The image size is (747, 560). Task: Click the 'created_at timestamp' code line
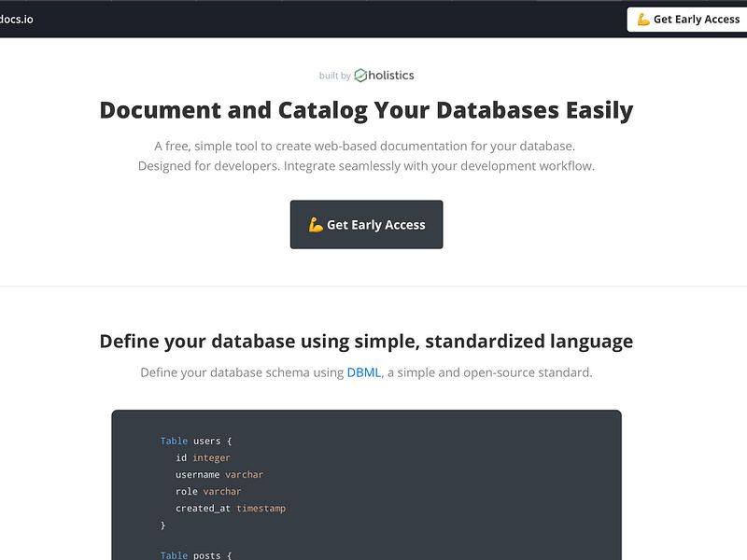(231, 508)
